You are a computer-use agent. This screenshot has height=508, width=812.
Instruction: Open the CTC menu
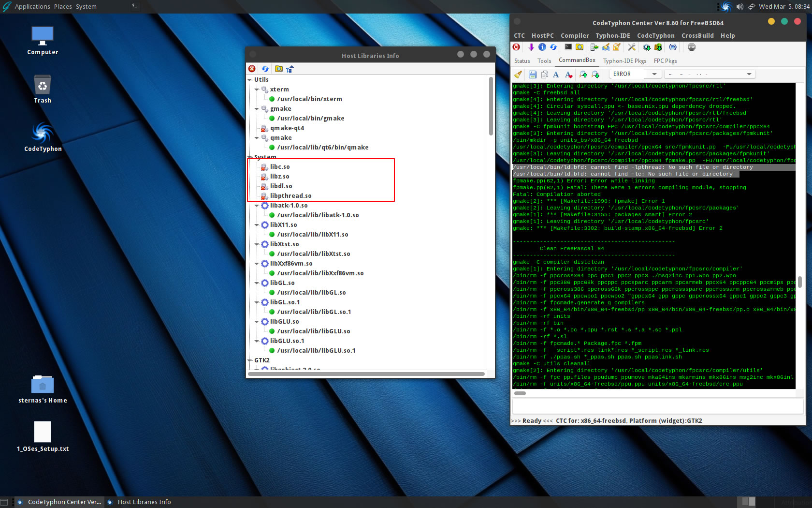tap(519, 36)
